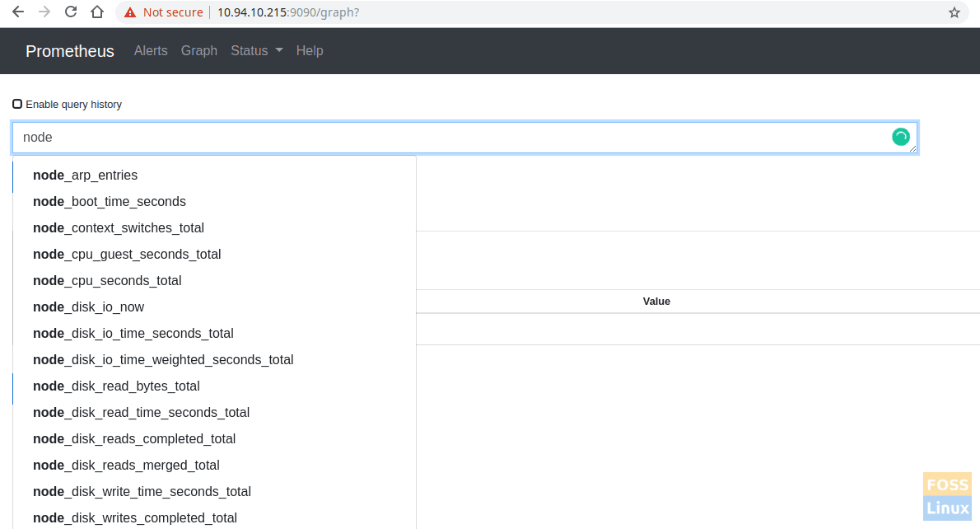This screenshot has height=529, width=980.
Task: Navigate back using the browser back arrow
Action: (18, 12)
